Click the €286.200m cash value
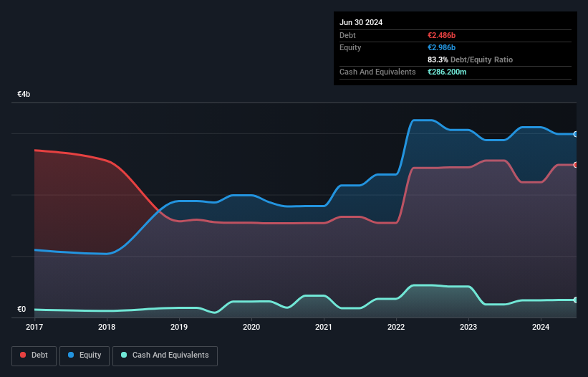The width and height of the screenshot is (588, 377). tap(447, 72)
